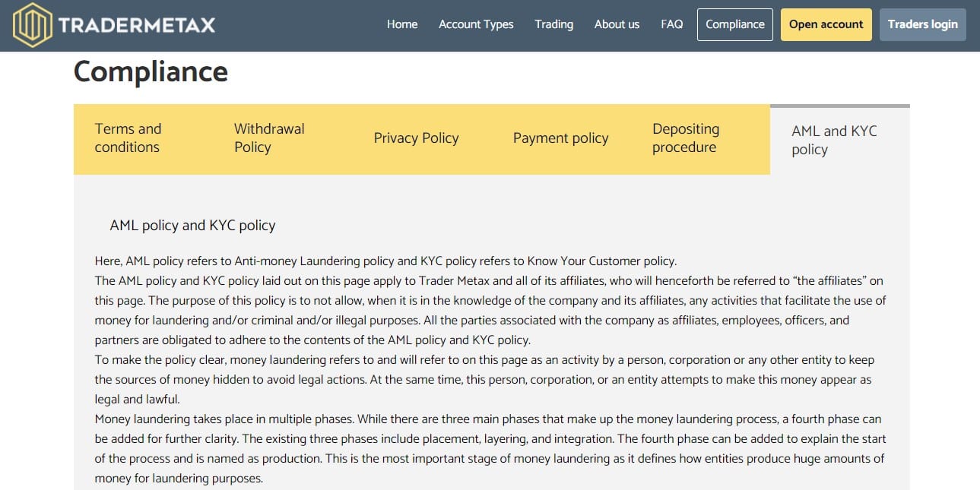The height and width of the screenshot is (490, 980).
Task: Click the paragraph starting 'Money laundering takes place'
Action: click(x=490, y=449)
